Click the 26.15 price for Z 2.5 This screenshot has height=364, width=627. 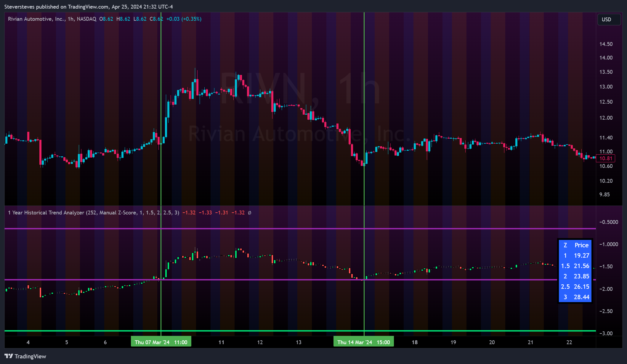pos(581,287)
